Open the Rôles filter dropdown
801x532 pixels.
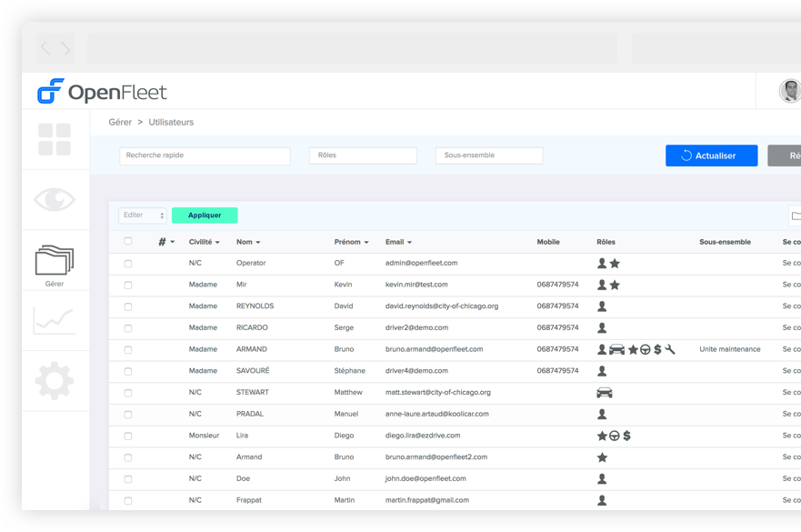click(x=363, y=155)
